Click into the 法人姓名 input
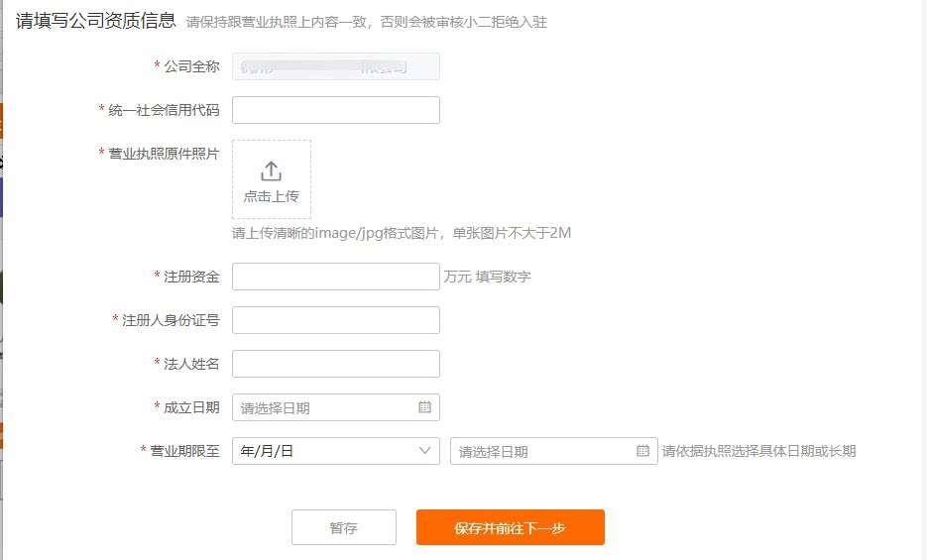 (335, 364)
